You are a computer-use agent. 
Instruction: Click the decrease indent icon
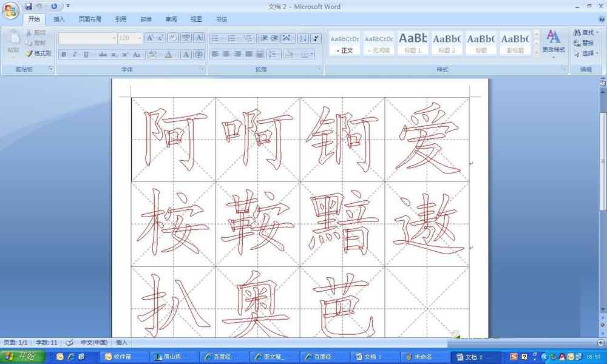coord(263,38)
